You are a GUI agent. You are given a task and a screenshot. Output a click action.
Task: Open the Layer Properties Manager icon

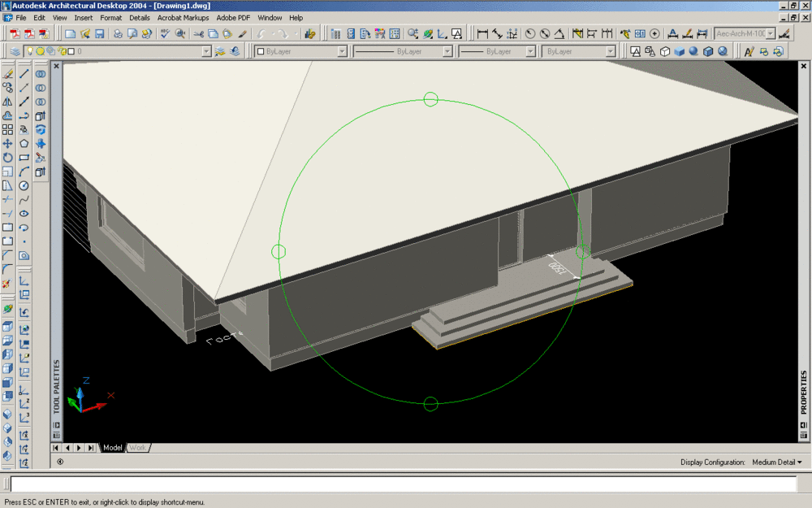click(x=16, y=51)
